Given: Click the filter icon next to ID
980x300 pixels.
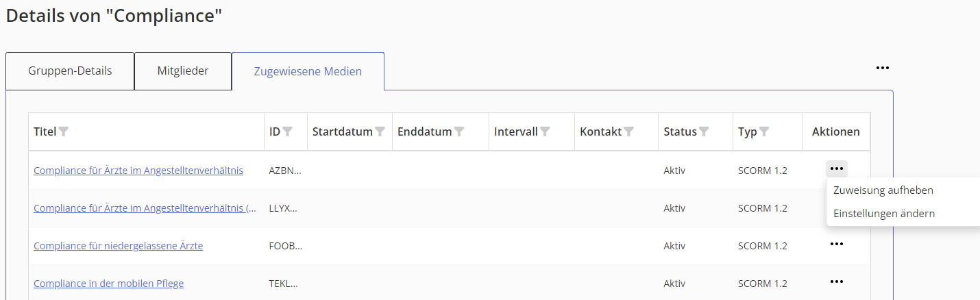Looking at the screenshot, I should pos(288,132).
